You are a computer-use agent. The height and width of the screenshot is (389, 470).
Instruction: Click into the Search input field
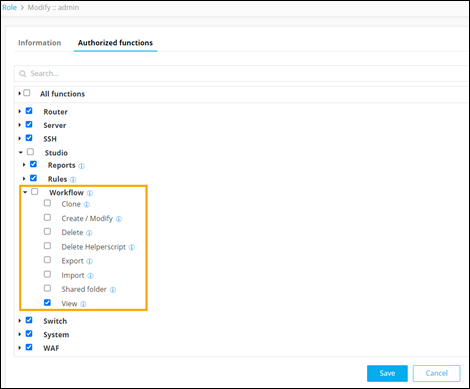click(242, 74)
